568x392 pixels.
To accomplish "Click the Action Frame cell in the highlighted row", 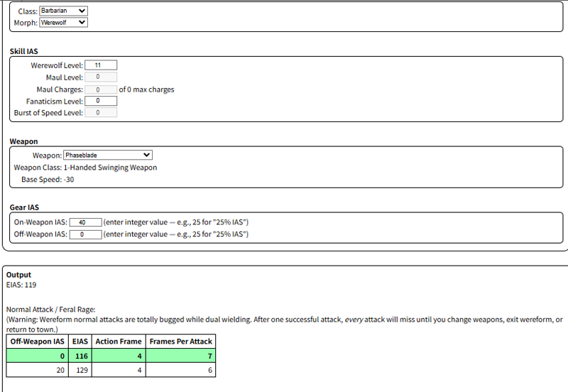I will click(x=119, y=356).
